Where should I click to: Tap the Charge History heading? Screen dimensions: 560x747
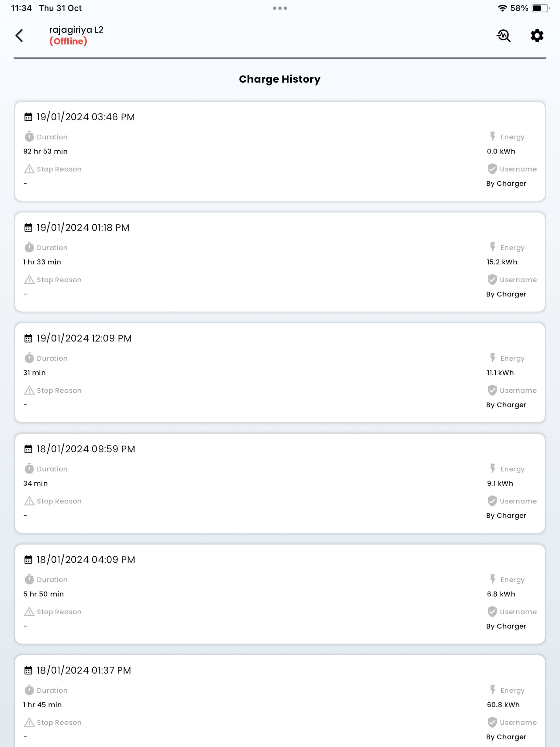click(x=280, y=79)
